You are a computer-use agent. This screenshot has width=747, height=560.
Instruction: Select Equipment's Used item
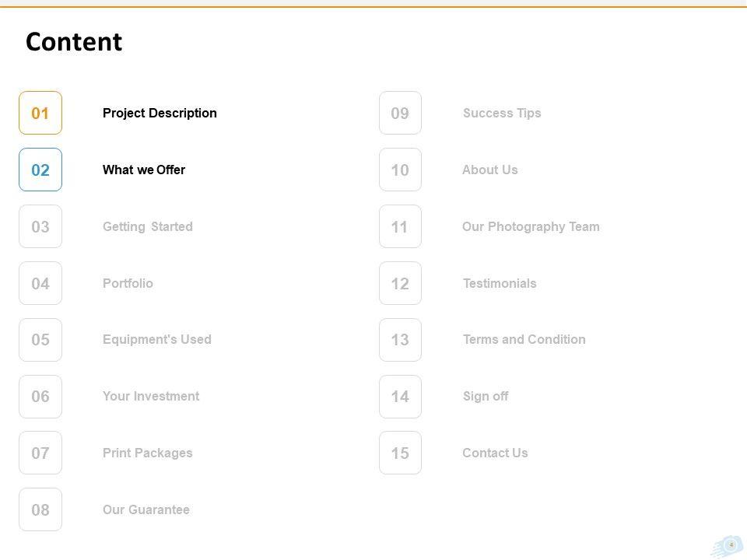(157, 339)
